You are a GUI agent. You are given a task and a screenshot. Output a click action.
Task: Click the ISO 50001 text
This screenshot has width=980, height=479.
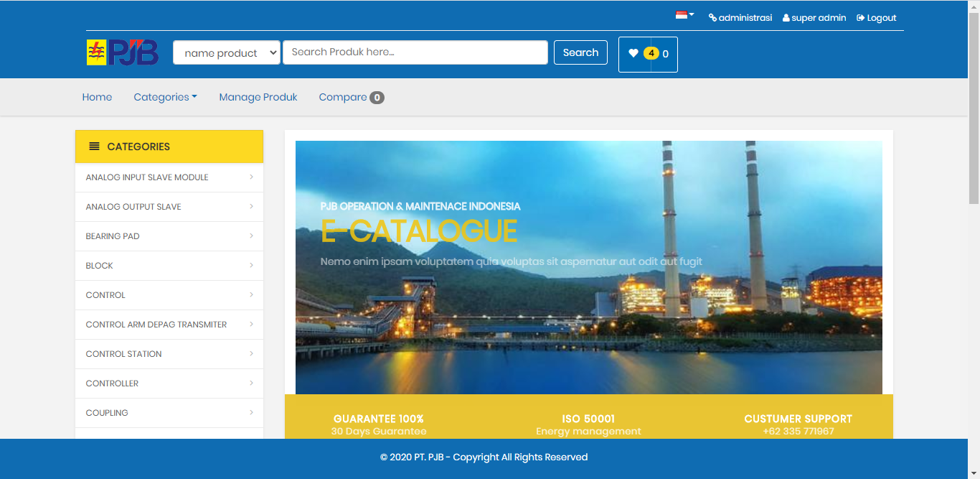588,419
